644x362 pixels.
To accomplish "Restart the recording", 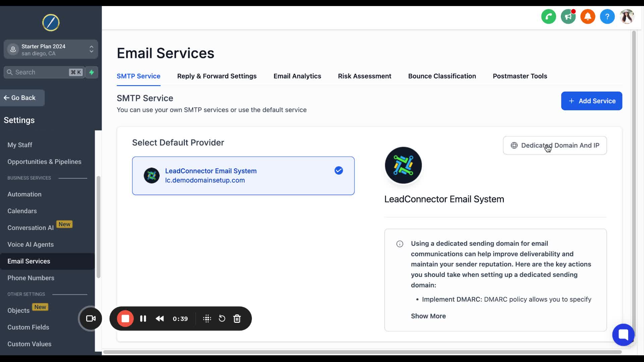I will 222,318.
